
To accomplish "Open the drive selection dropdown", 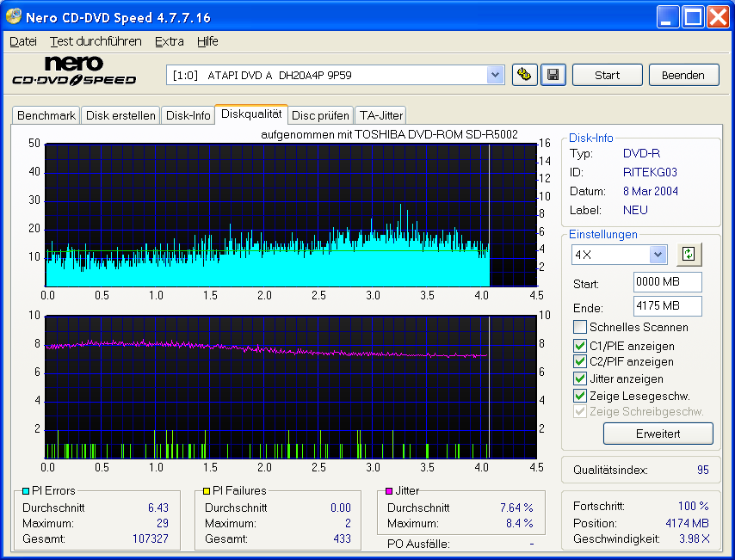I will click(x=495, y=75).
